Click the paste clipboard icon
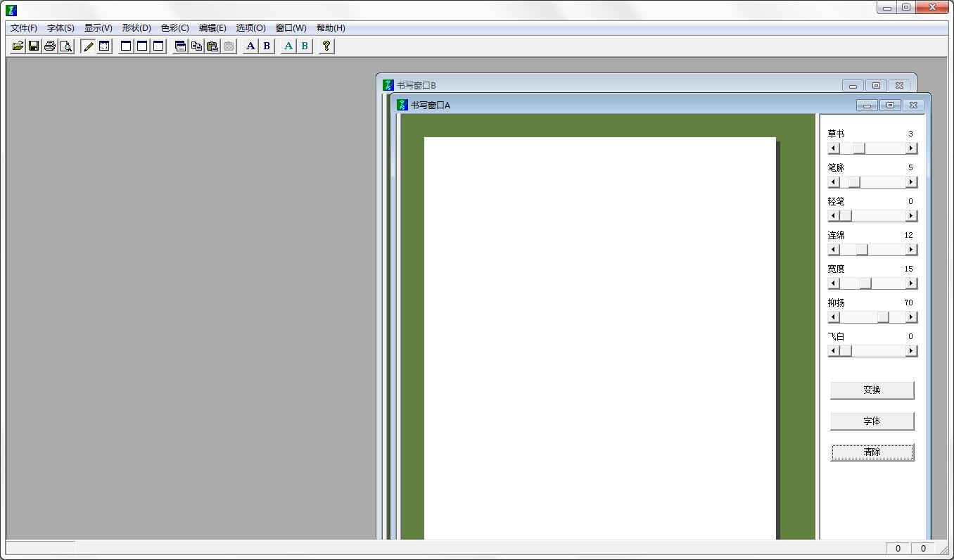954x560 pixels. coord(212,46)
